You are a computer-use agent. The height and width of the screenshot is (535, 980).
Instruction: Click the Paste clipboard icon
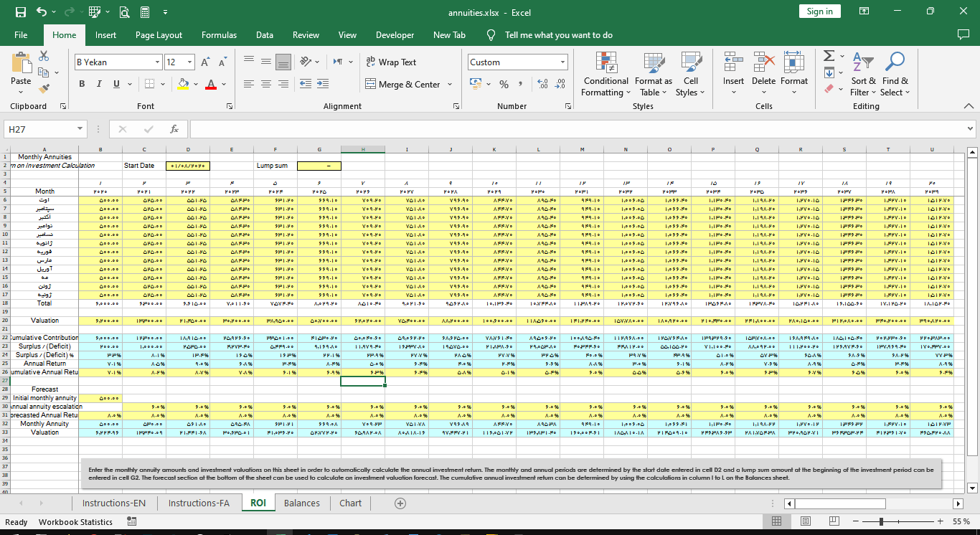[22, 63]
